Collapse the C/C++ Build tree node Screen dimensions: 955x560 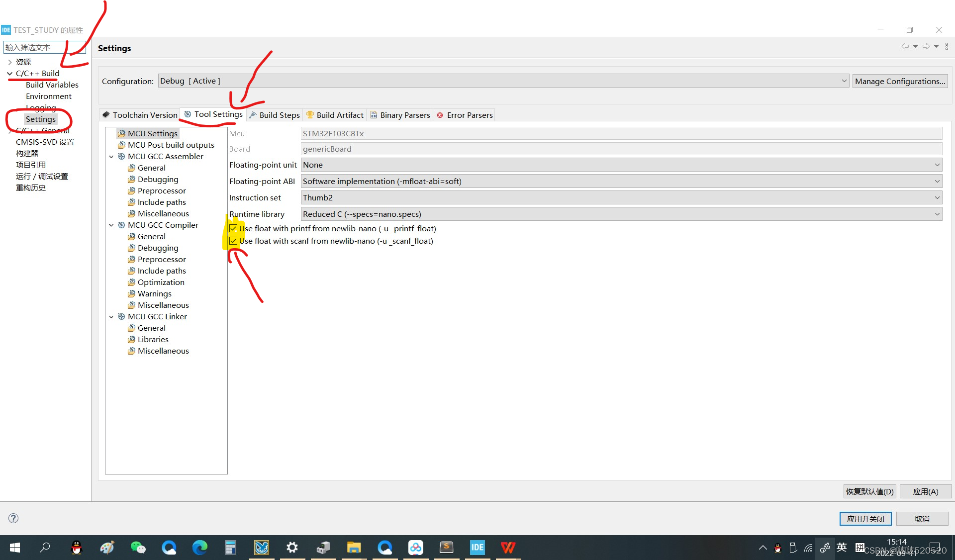coord(10,74)
